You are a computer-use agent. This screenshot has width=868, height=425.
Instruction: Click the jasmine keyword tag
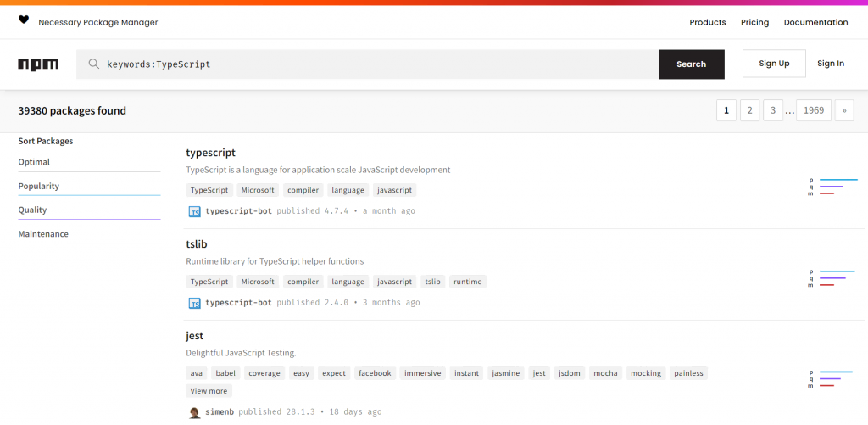(x=506, y=373)
